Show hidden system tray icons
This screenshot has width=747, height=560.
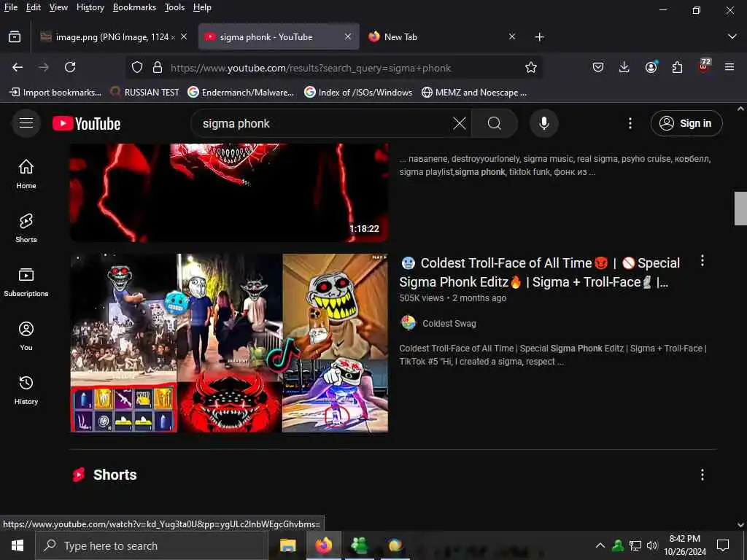(x=600, y=545)
